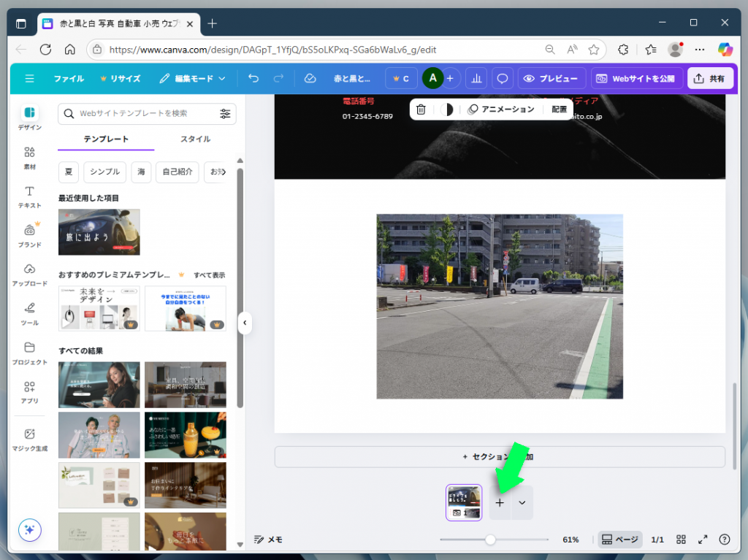
Task: Open the 素材 elements panel
Action: coord(29,158)
